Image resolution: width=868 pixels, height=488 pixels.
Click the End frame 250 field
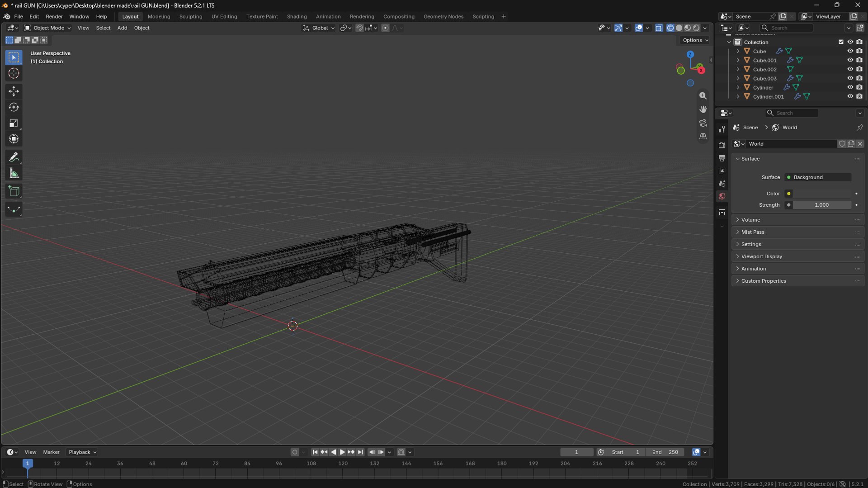[665, 452]
